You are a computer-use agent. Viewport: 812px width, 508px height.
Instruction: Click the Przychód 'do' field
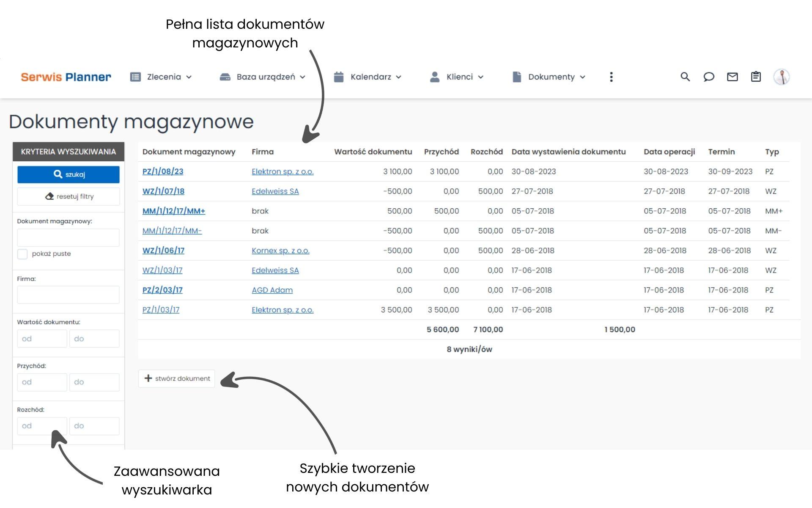(x=94, y=382)
